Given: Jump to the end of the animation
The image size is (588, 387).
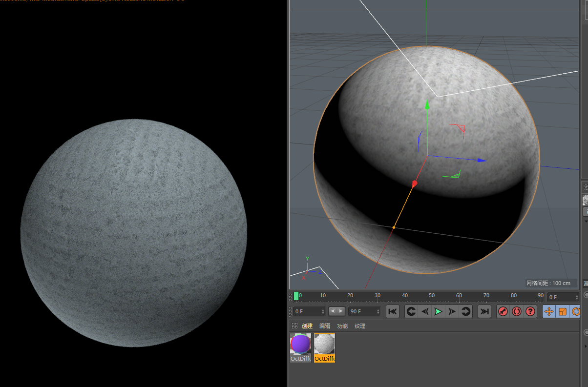Looking at the screenshot, I should [x=484, y=311].
